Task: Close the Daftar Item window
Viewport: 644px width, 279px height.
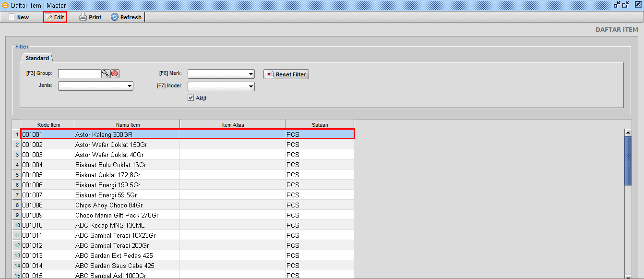Action: click(638, 4)
